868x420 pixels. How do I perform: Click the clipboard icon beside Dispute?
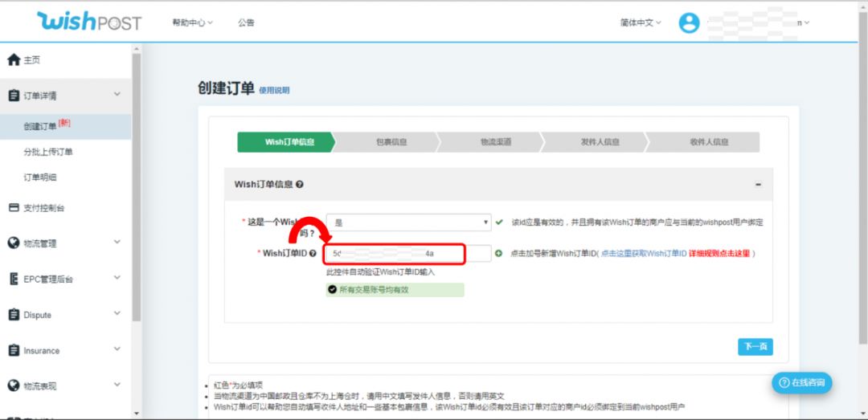[14, 315]
